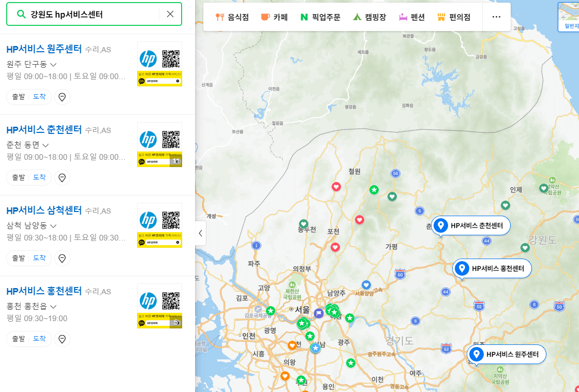Open the 홍천센터 HP thumbnail image

coord(159,306)
